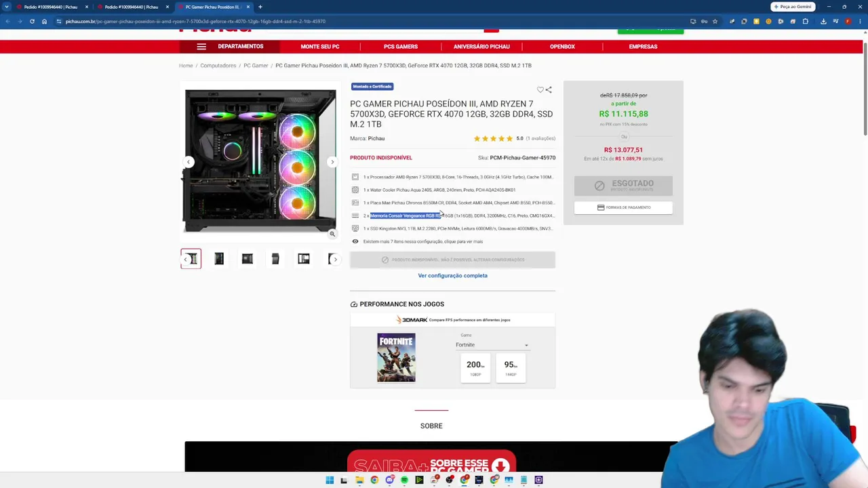
Task: Open a new Chrome tab
Action: point(260,7)
